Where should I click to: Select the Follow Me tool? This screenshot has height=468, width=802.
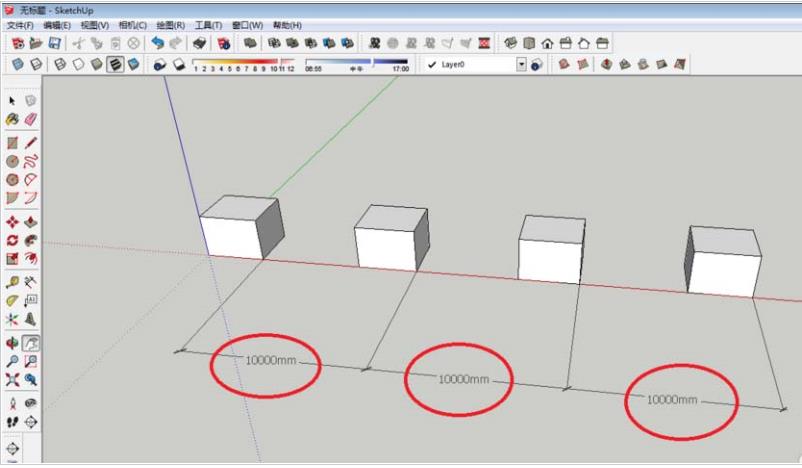[31, 240]
